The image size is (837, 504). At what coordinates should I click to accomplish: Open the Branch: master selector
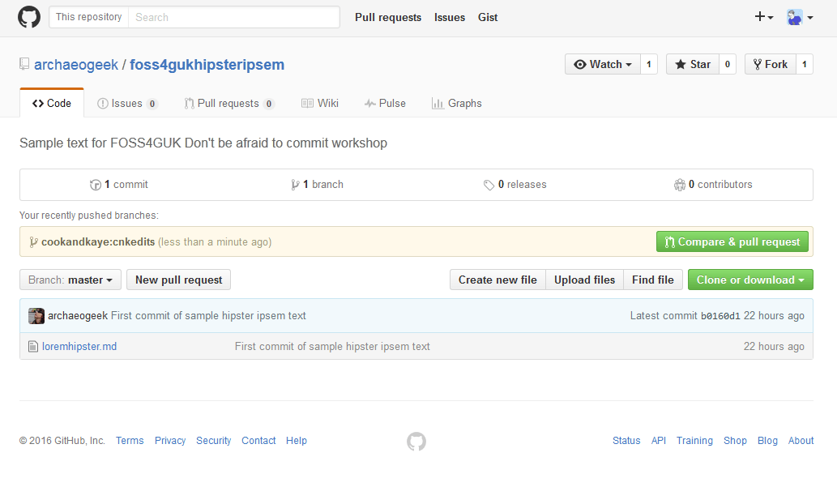tap(70, 279)
